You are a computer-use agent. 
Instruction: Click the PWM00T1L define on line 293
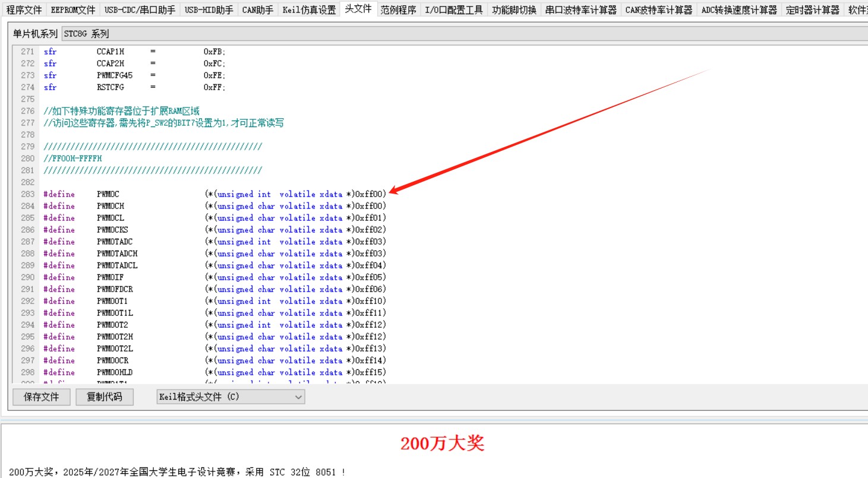click(x=115, y=313)
